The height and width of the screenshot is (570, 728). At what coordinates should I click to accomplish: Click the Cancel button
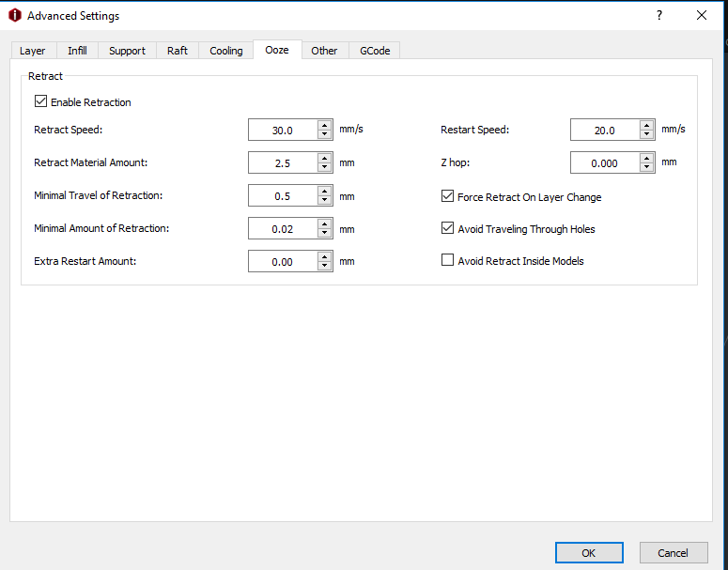(x=674, y=553)
